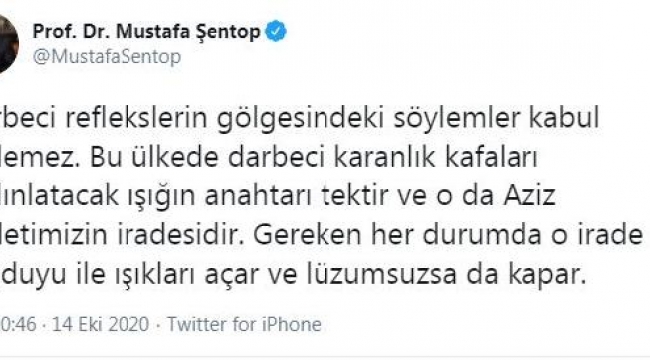Viewport: 650px width, 360px height.
Task: Click the word 'Aziz' in the tweet
Action: (x=529, y=197)
